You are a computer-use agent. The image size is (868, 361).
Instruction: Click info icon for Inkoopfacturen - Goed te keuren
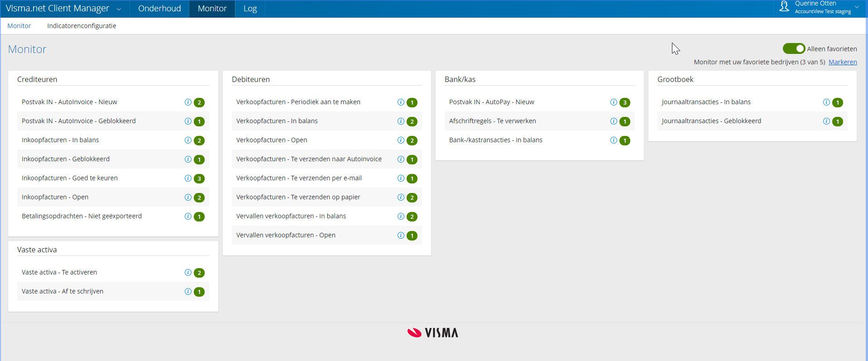click(188, 178)
